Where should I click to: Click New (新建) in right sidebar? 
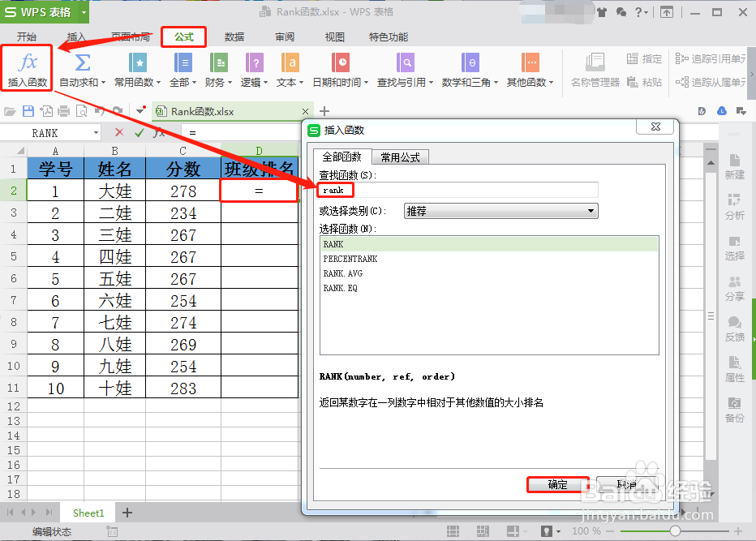tap(735, 167)
